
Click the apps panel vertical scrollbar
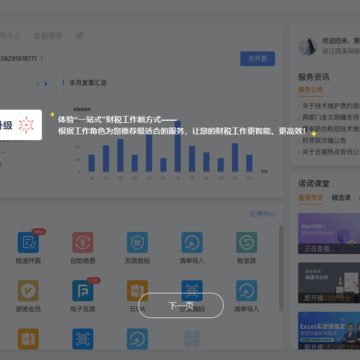[281, 268]
